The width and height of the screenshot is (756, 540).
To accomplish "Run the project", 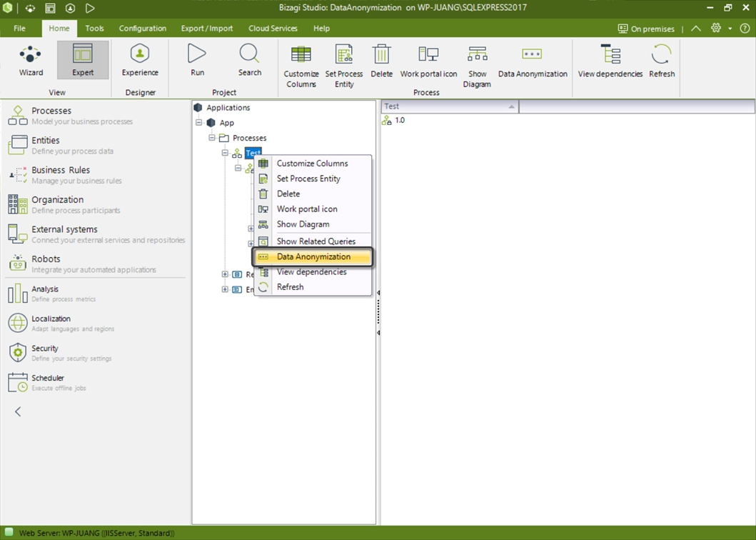I will [x=197, y=60].
